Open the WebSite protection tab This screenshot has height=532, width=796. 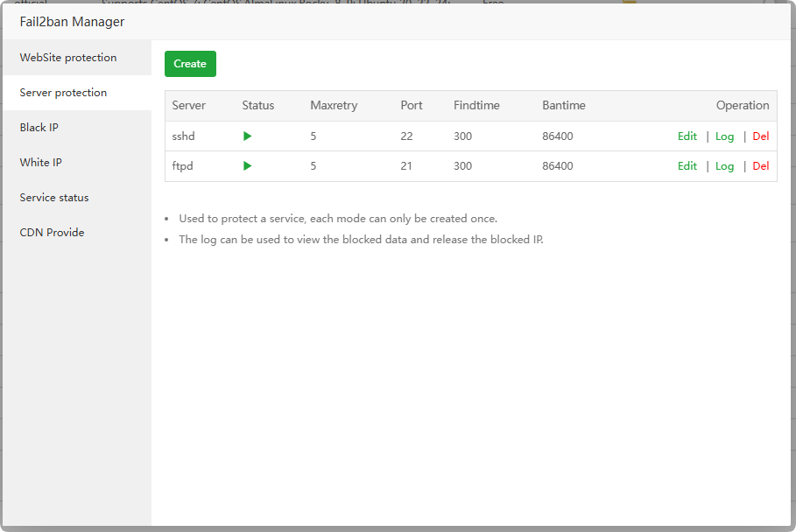pyautogui.click(x=68, y=58)
